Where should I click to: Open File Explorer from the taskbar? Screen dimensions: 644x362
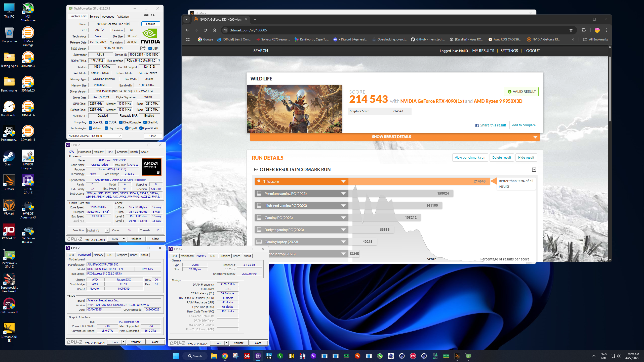click(x=214, y=356)
